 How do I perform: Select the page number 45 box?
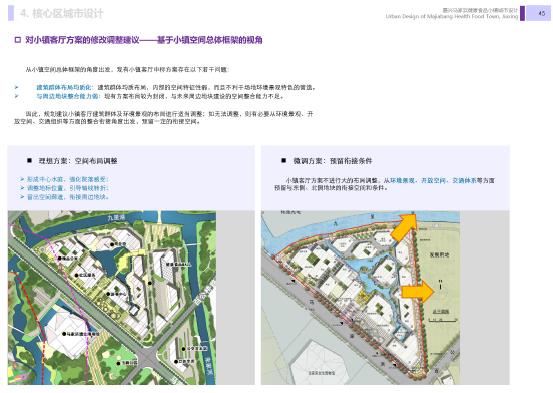pos(539,13)
